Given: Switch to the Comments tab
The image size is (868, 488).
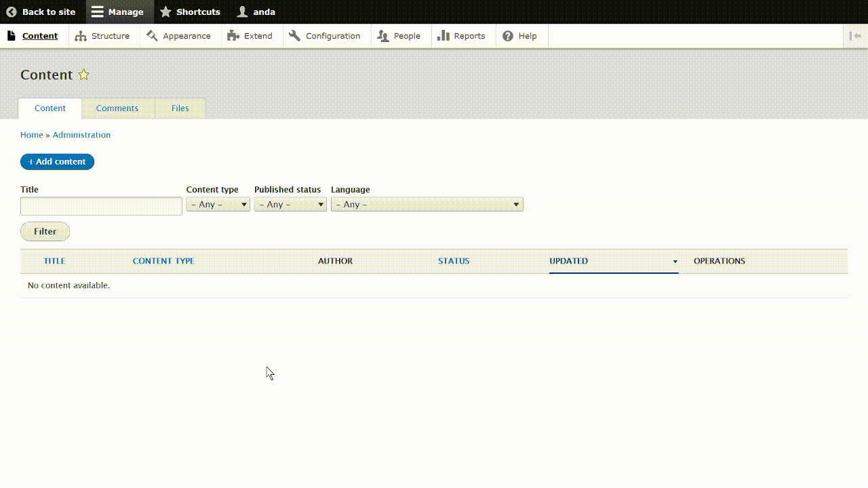Looking at the screenshot, I should coord(117,108).
